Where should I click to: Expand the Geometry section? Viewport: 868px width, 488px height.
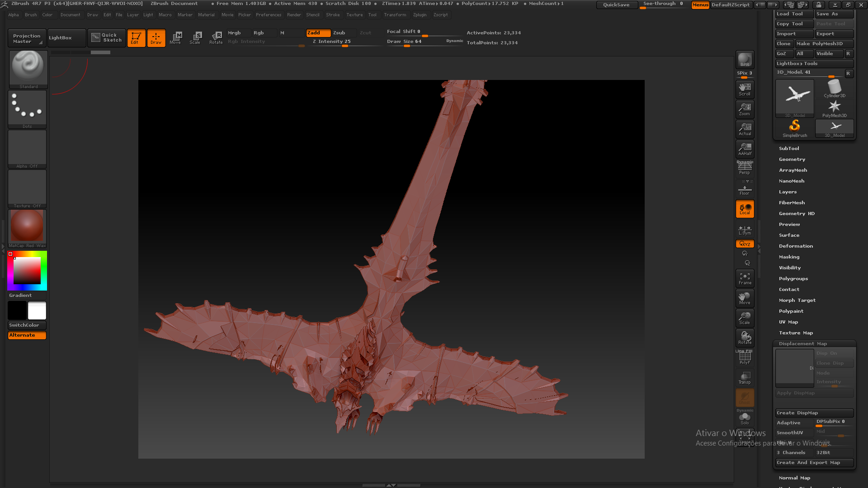(792, 160)
